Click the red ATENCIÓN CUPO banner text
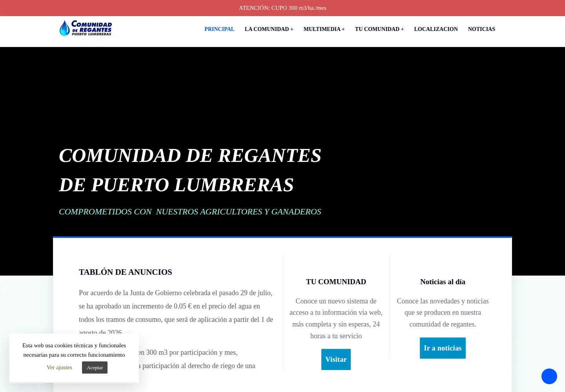 (x=282, y=8)
